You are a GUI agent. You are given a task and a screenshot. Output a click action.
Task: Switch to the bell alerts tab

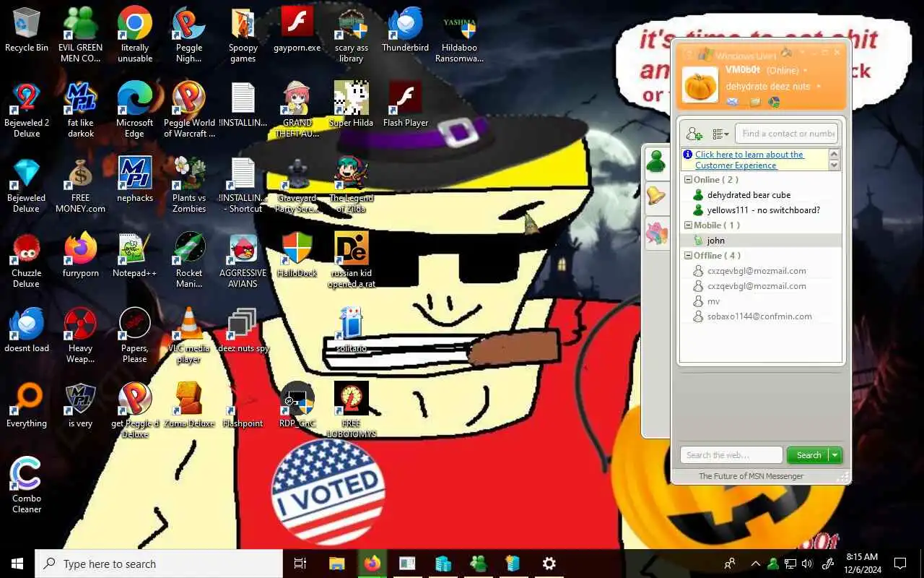point(656,195)
